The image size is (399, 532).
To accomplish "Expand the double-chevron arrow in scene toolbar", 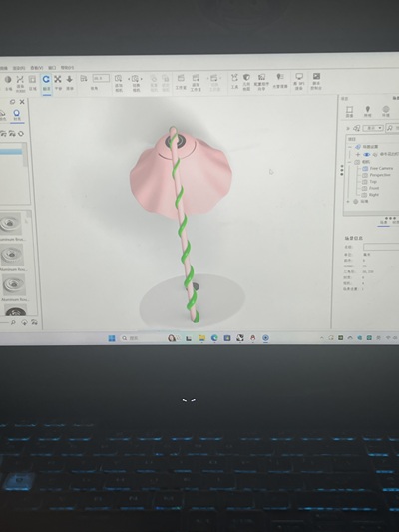I will click(x=348, y=128).
